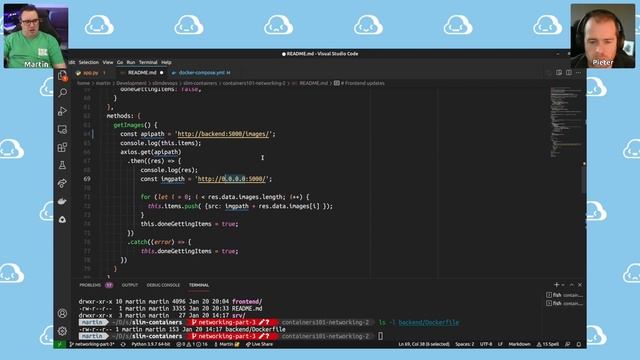Change indentation via Spaces: 2
Viewport: 640px width, 360px height.
pyautogui.click(x=465, y=344)
